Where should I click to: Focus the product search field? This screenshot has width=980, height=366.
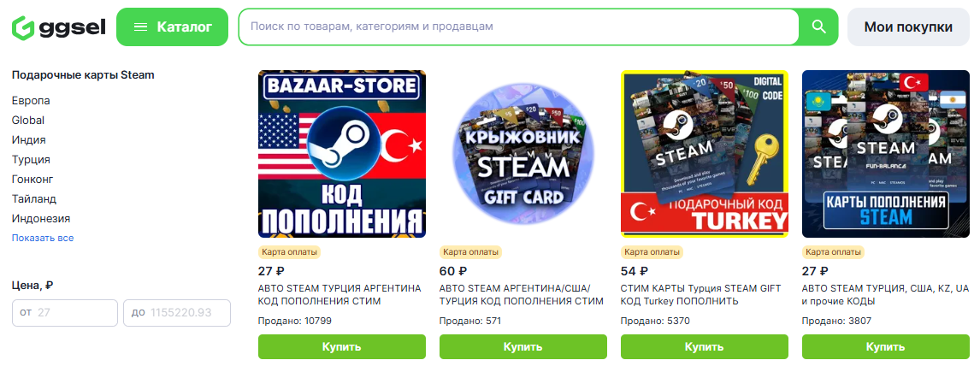[x=518, y=27]
